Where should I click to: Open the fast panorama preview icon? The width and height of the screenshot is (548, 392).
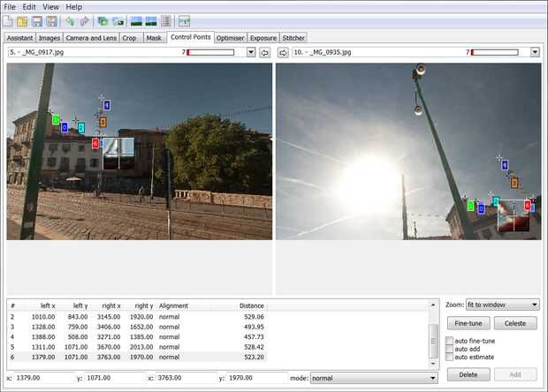point(150,22)
